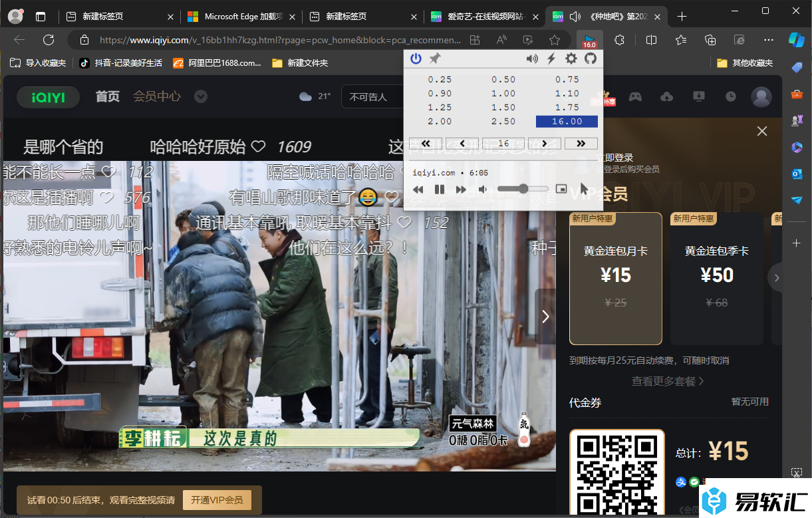The width and height of the screenshot is (812, 518).
Task: Open the iQIYI user avatar
Action: tap(761, 97)
